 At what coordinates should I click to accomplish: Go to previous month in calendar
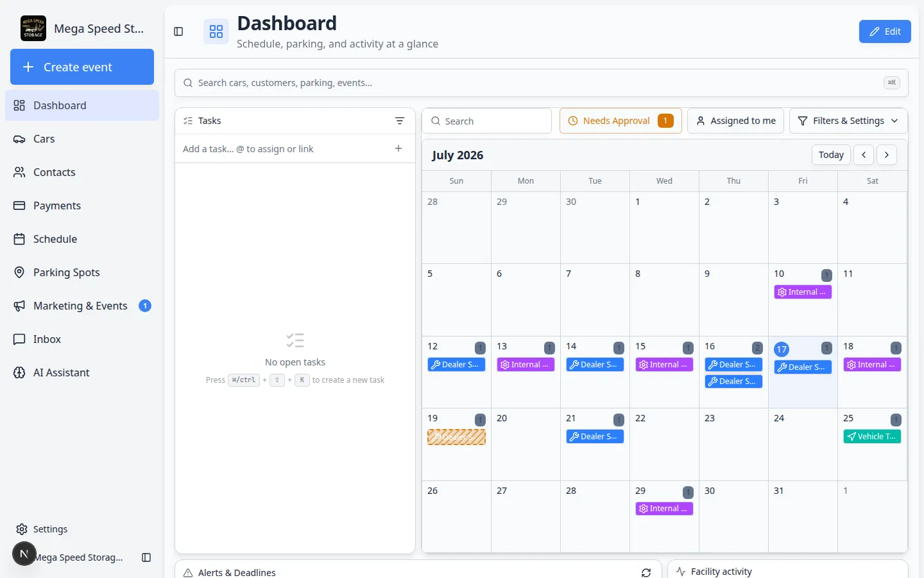(864, 155)
